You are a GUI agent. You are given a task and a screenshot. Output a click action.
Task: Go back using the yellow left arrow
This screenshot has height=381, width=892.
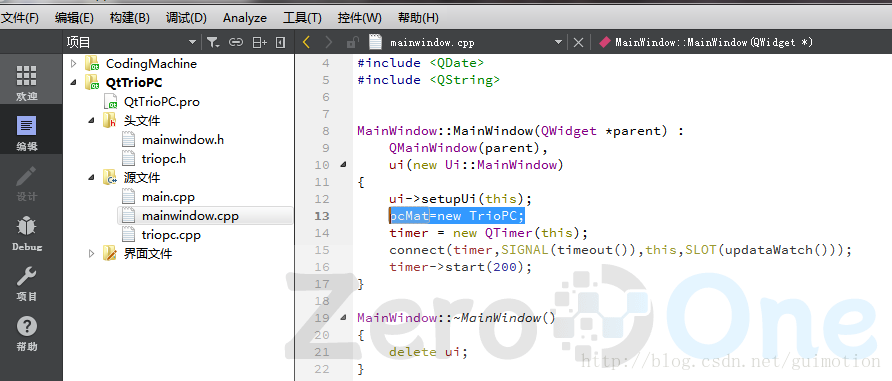click(306, 42)
